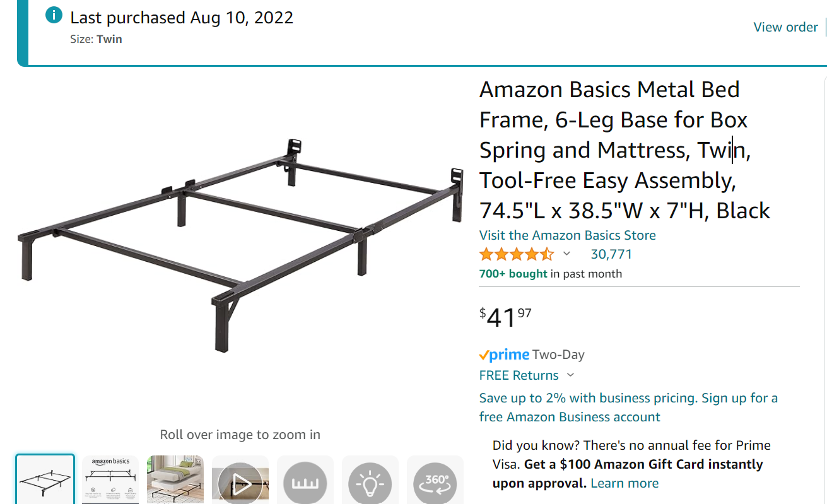Visit the Amazon Basics Store
Screen dimensions: 827x504
(x=567, y=235)
